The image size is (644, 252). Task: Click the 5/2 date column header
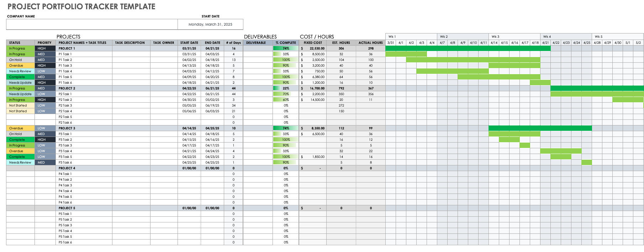638,43
